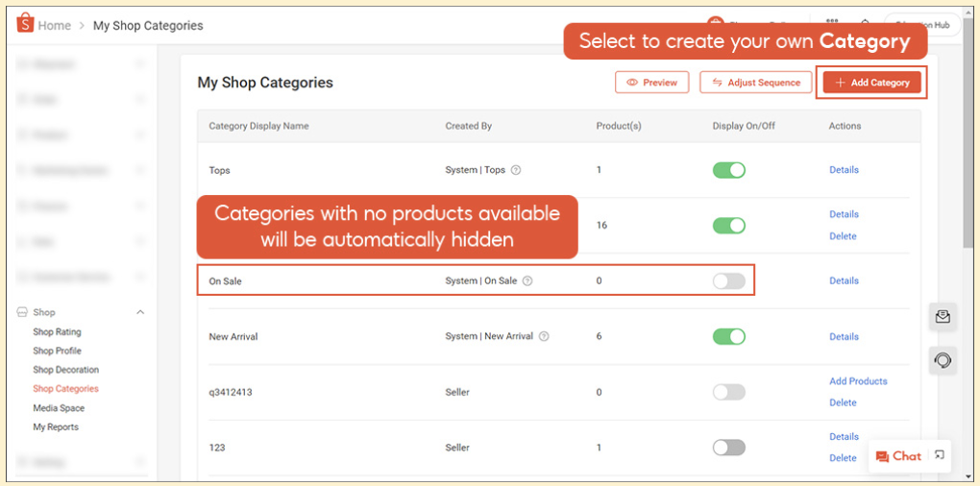Click the Add Category button
This screenshot has height=486, width=980.
pyautogui.click(x=872, y=83)
